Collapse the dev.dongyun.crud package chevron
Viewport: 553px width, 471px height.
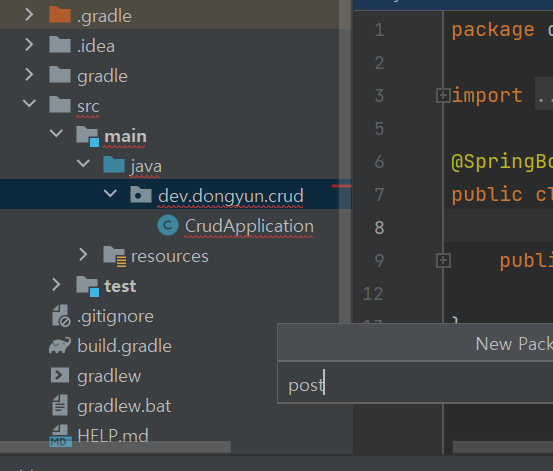point(110,193)
